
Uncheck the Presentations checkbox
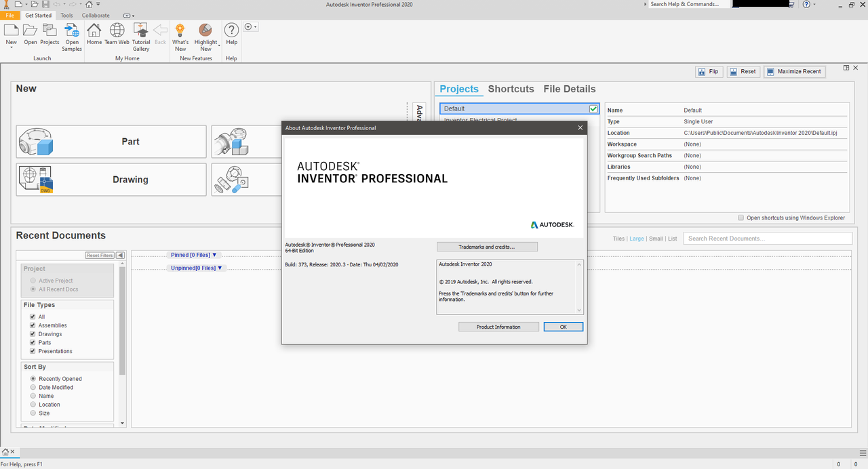pyautogui.click(x=33, y=351)
